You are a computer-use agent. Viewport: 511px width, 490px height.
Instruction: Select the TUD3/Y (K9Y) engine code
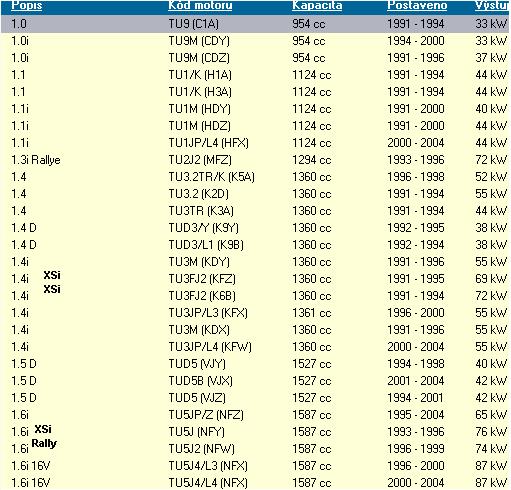(204, 228)
